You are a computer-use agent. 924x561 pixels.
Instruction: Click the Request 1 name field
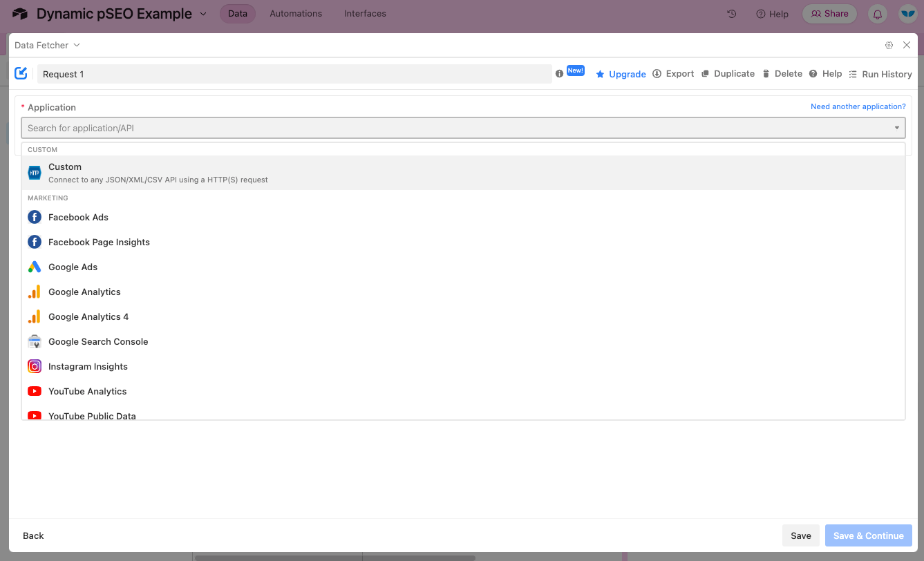(x=294, y=74)
